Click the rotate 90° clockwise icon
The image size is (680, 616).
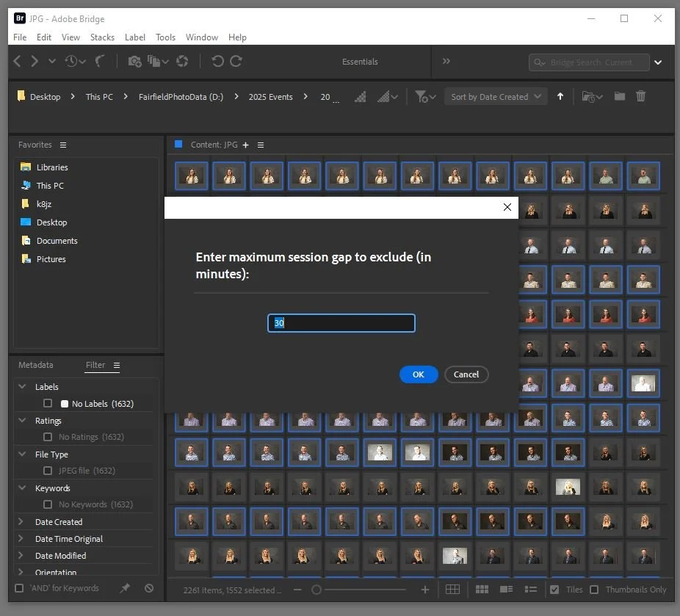[x=236, y=62]
